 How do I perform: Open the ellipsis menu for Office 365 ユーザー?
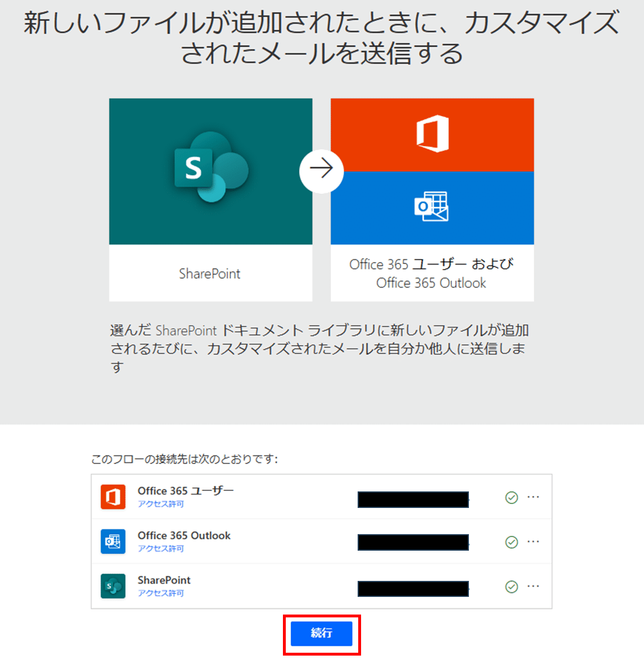[533, 497]
